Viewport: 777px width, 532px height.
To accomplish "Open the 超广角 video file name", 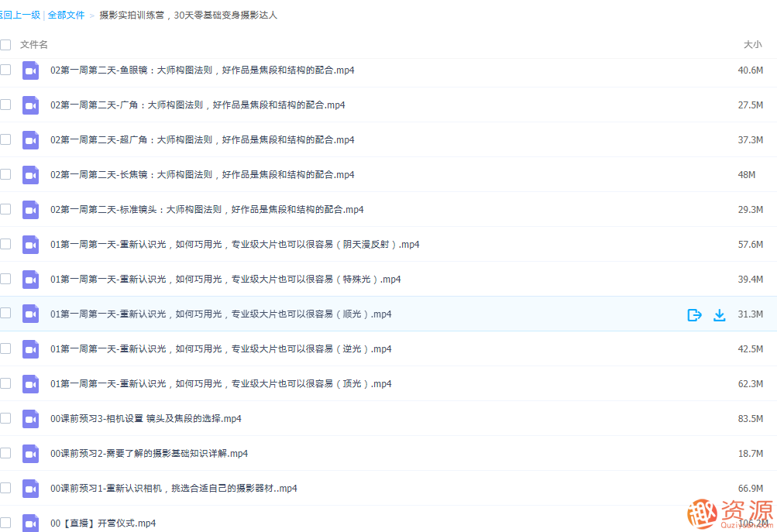I will coord(202,140).
